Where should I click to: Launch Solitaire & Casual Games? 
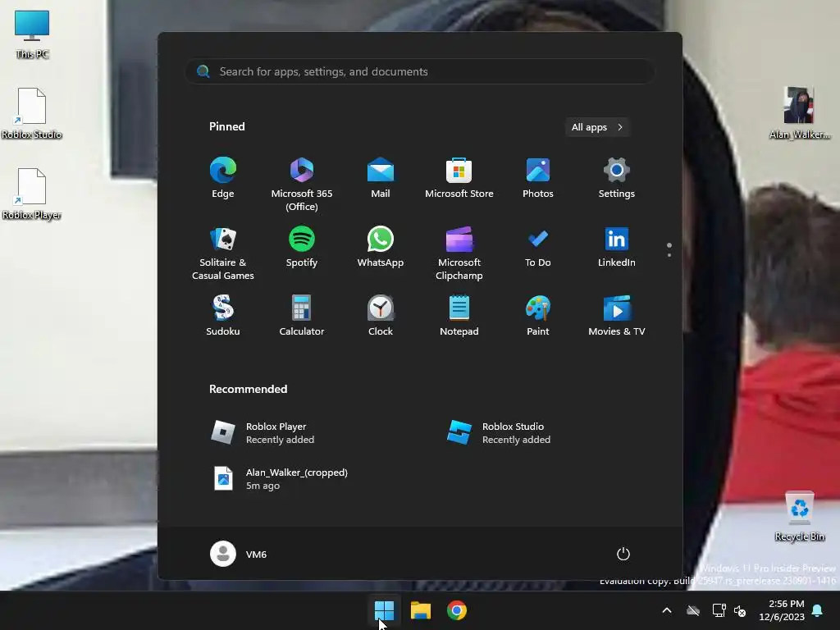223,253
